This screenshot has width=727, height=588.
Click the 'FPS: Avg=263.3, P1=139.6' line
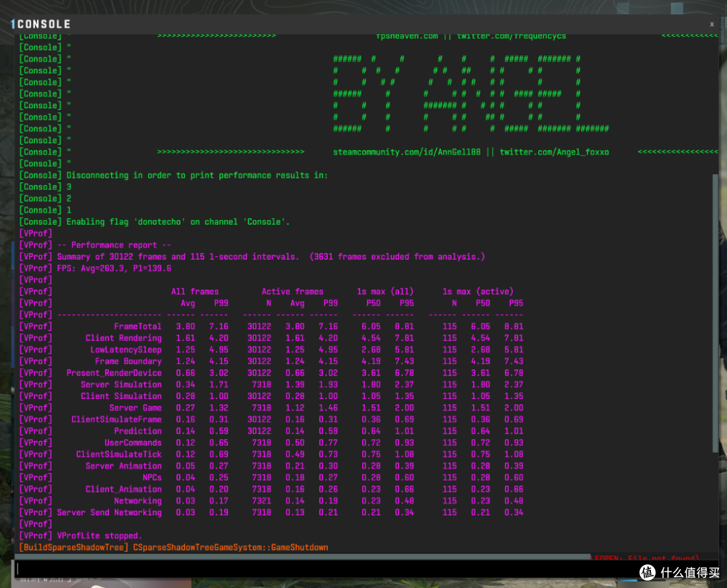[x=114, y=268]
